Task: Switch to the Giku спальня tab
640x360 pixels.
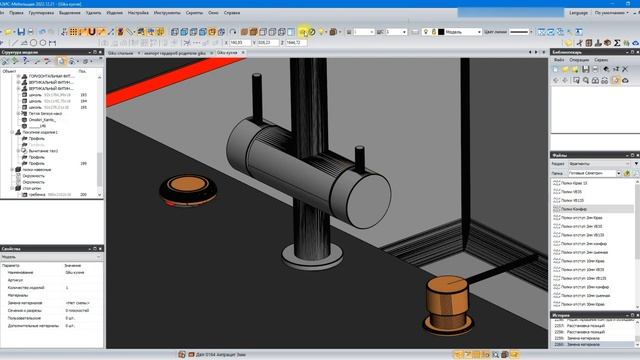Action: [x=120, y=53]
